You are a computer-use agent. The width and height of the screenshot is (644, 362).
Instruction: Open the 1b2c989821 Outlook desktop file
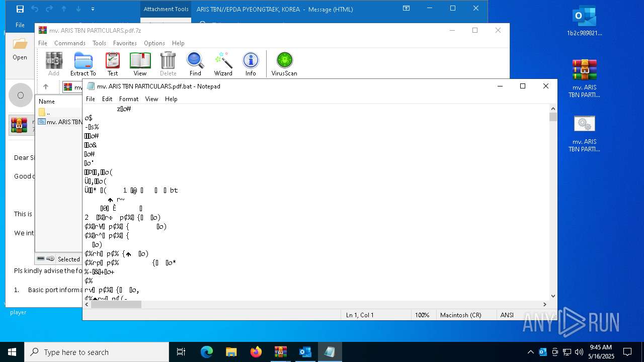[x=584, y=21]
